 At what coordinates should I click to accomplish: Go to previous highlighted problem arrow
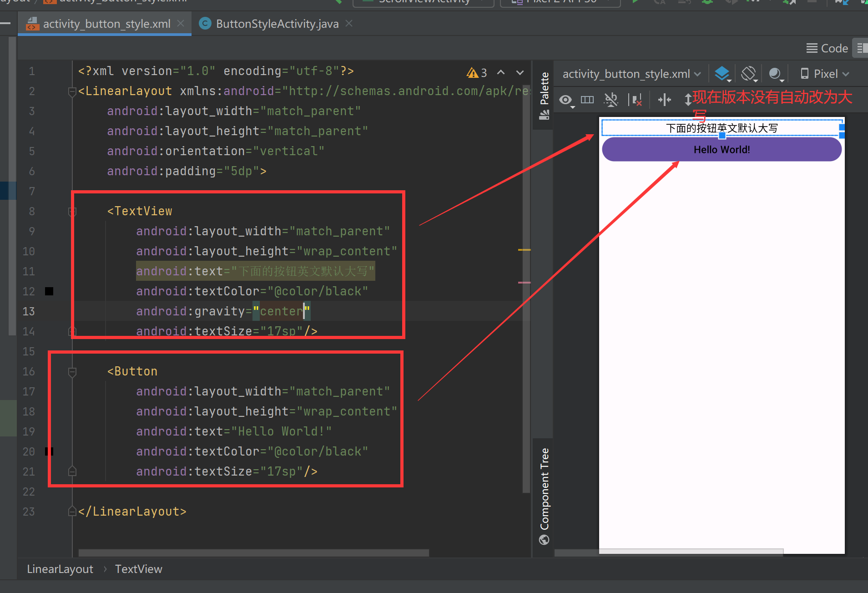[501, 72]
